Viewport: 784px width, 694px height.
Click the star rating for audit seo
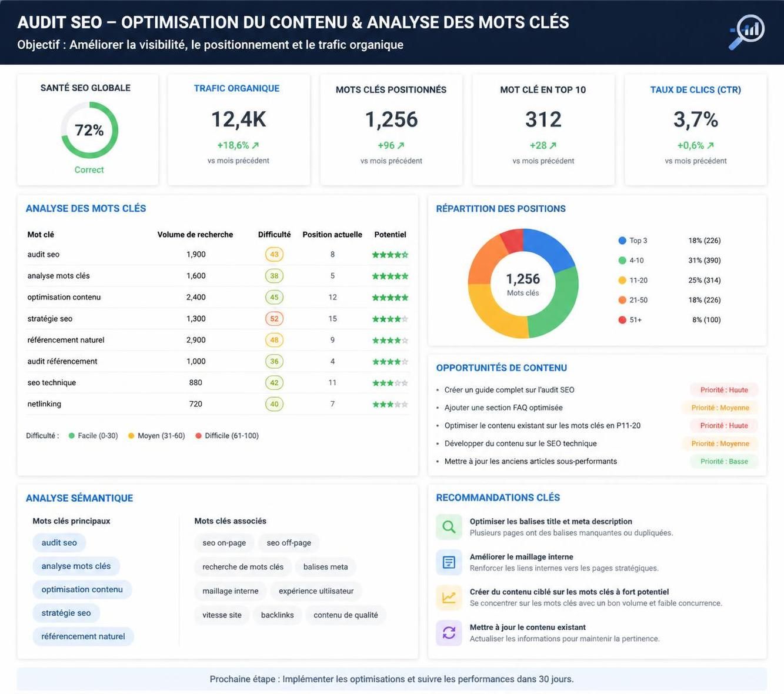point(390,255)
